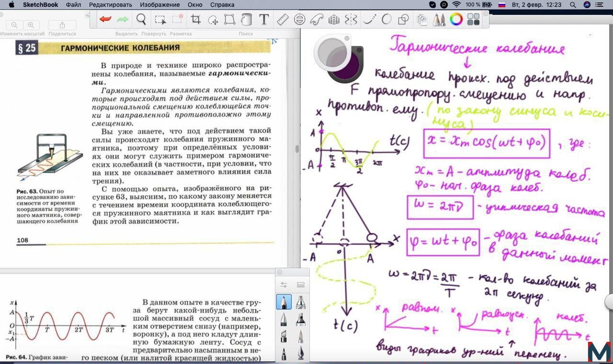Pick the Quick Transform lasso tool
The width and height of the screenshot is (613, 364).
(213, 20)
